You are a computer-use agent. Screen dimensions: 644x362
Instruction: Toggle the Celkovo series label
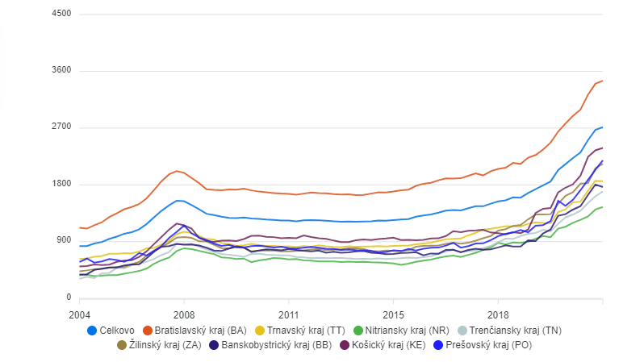[x=116, y=331]
